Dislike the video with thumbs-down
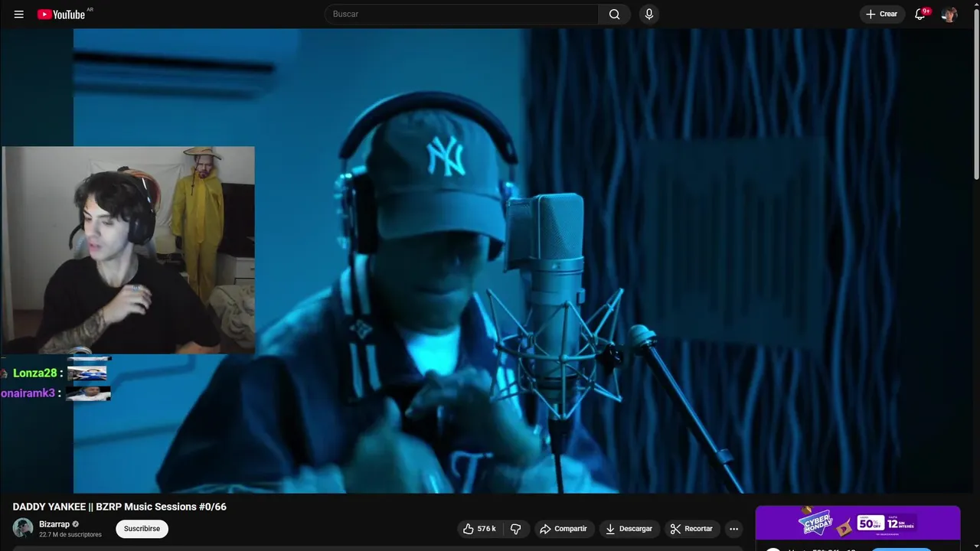 pyautogui.click(x=515, y=529)
